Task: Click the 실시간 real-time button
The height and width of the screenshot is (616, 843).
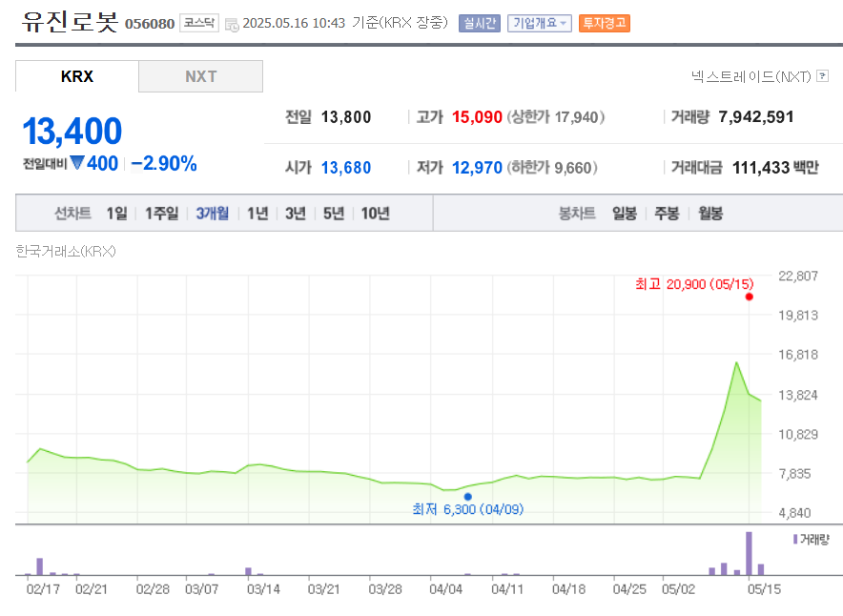Action: point(480,23)
